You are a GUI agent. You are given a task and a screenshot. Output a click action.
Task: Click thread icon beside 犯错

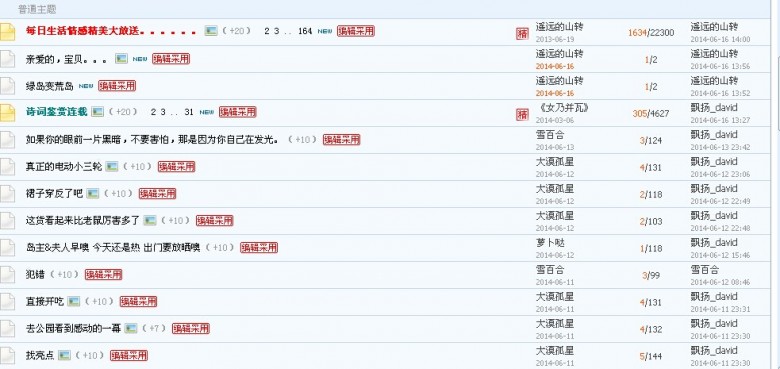click(7, 275)
